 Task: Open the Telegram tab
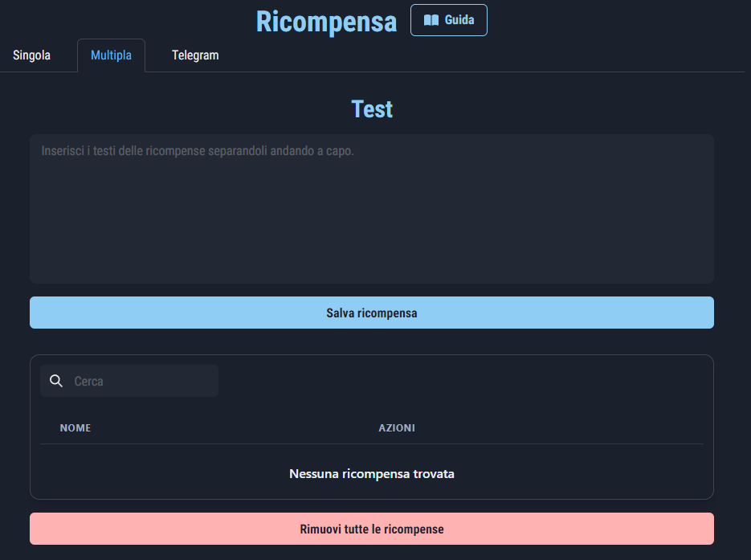coord(195,55)
